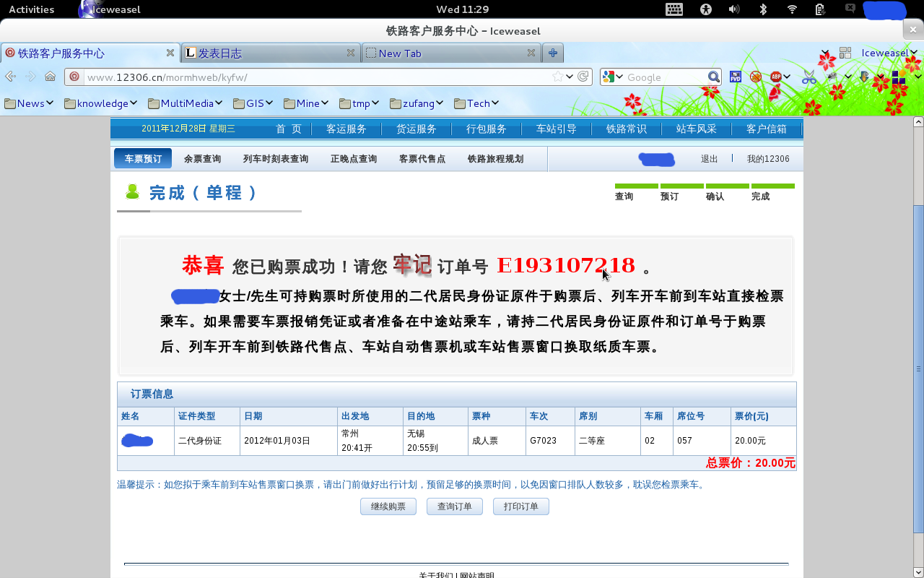Open 行包服务 in site navigation
The height and width of the screenshot is (578, 924).
487,129
